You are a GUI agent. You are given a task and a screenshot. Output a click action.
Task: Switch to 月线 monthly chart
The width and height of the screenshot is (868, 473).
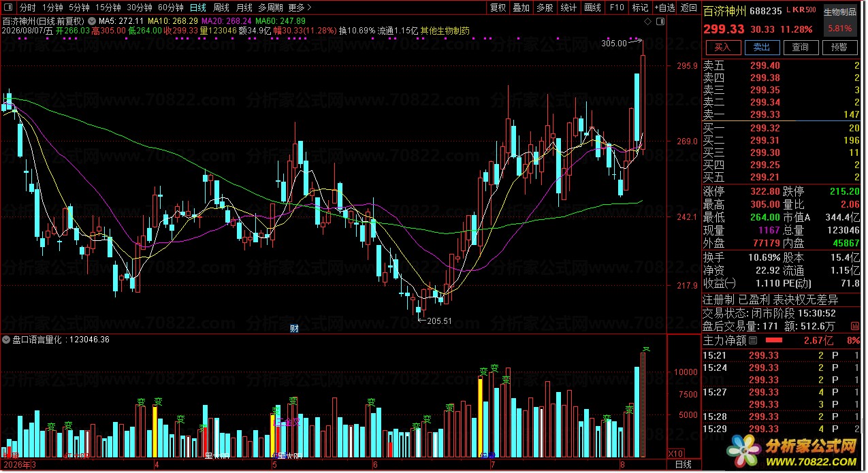[244, 7]
